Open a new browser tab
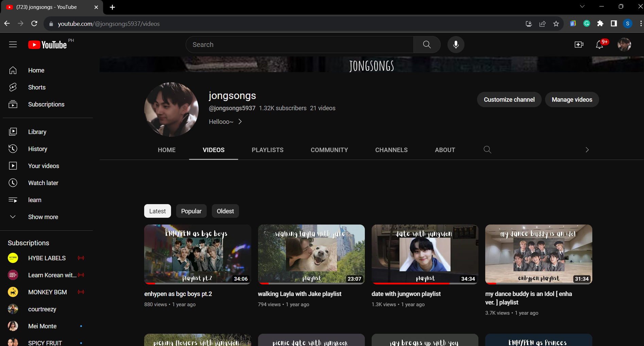644x346 pixels. [x=112, y=7]
